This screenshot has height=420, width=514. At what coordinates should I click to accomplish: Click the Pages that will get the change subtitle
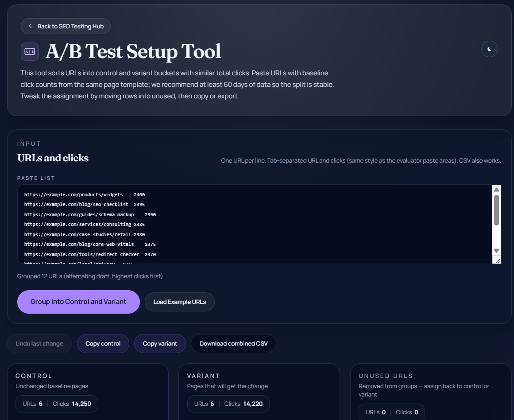pyautogui.click(x=228, y=386)
